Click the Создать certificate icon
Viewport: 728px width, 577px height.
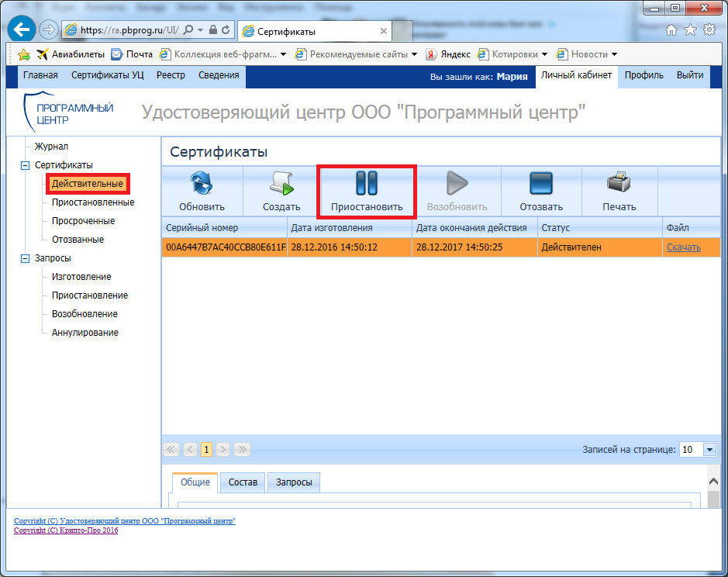pos(281,184)
